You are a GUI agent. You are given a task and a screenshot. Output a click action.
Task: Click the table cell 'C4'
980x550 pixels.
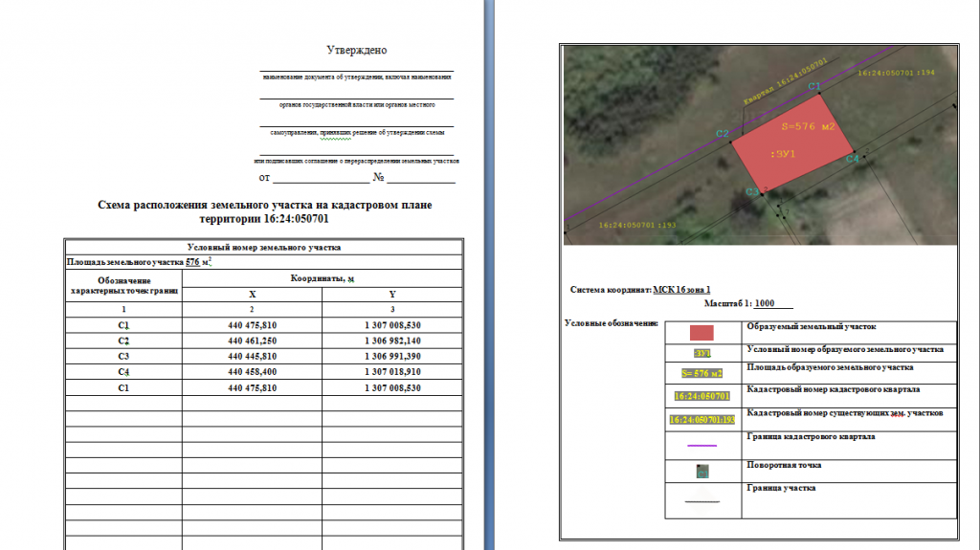(x=123, y=372)
